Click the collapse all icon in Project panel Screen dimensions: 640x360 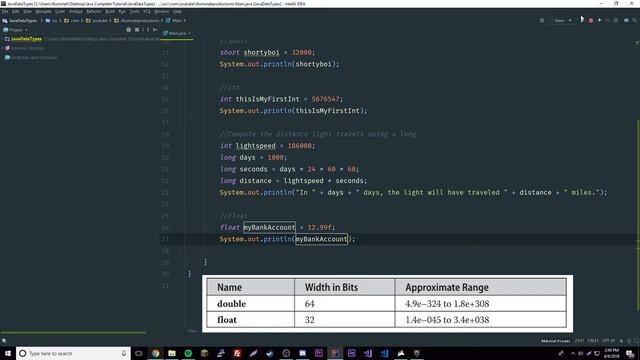137,30
